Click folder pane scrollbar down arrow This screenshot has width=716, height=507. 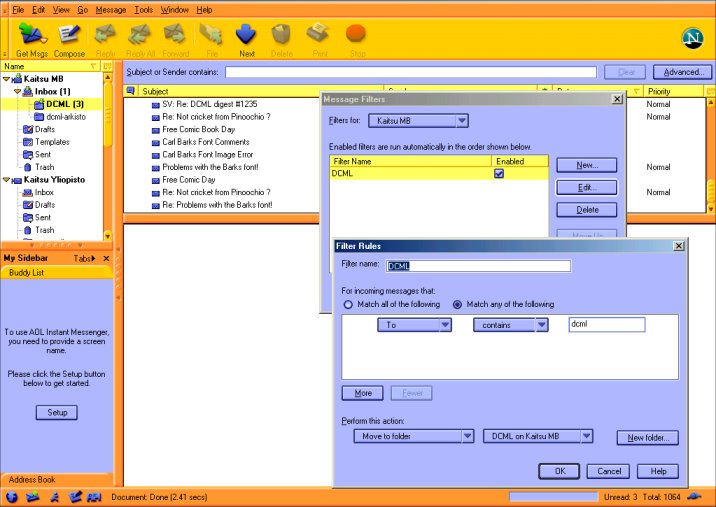[x=108, y=236]
